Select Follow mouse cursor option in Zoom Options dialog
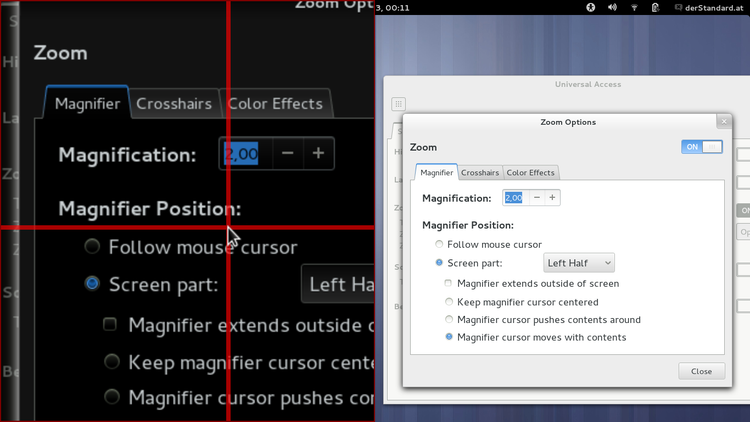Screen dimensions: 750x422 click(x=439, y=244)
